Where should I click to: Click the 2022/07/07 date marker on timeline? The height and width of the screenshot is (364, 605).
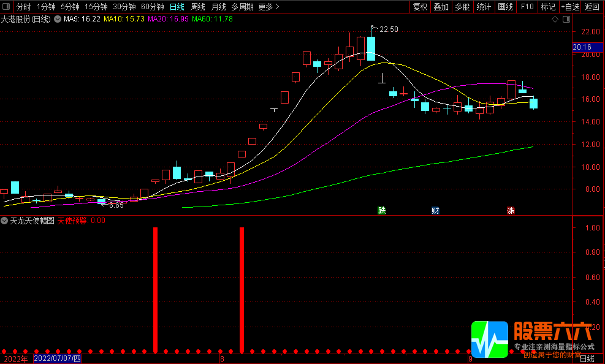(x=57, y=358)
